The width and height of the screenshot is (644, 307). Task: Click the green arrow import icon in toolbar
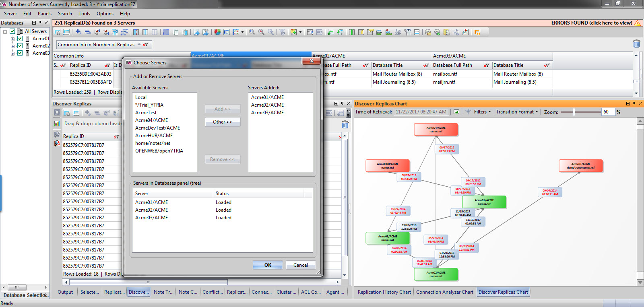tap(330, 32)
